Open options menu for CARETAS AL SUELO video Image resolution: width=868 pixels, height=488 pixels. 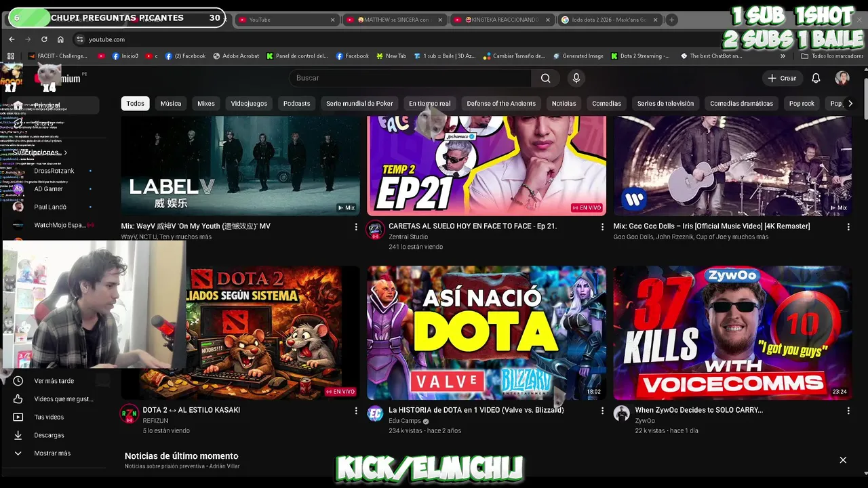coord(602,227)
